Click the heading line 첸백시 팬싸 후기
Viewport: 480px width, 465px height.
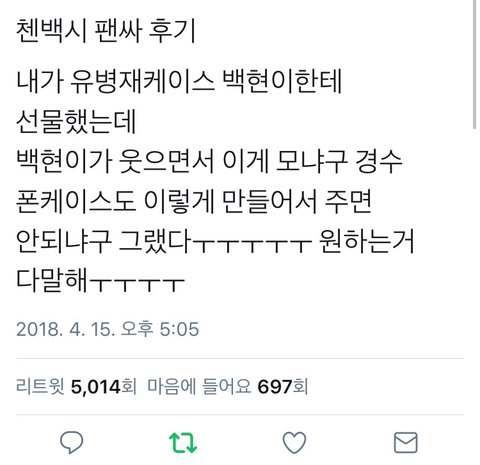(106, 31)
